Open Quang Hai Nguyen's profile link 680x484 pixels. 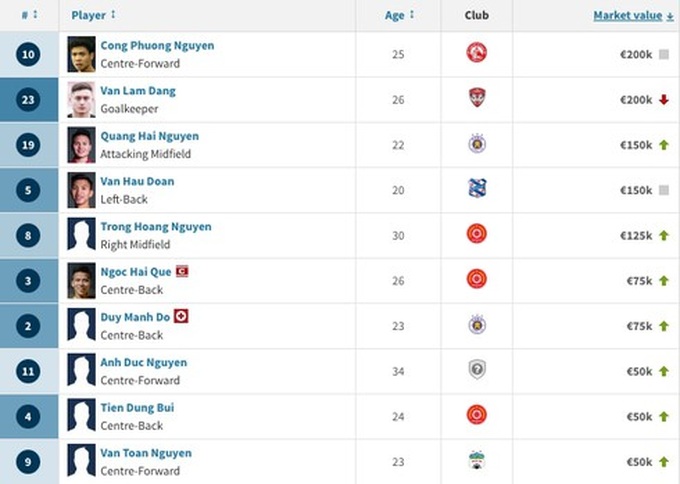149,135
